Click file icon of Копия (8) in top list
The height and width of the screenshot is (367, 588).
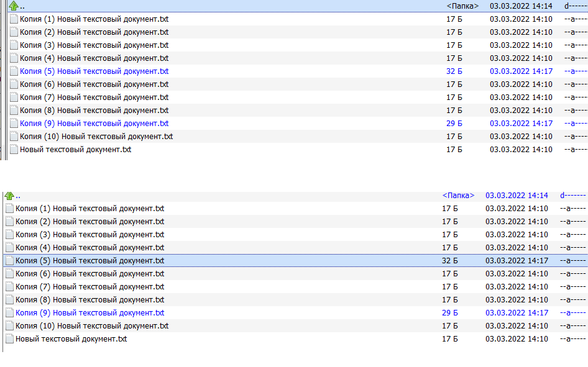pyautogui.click(x=14, y=111)
